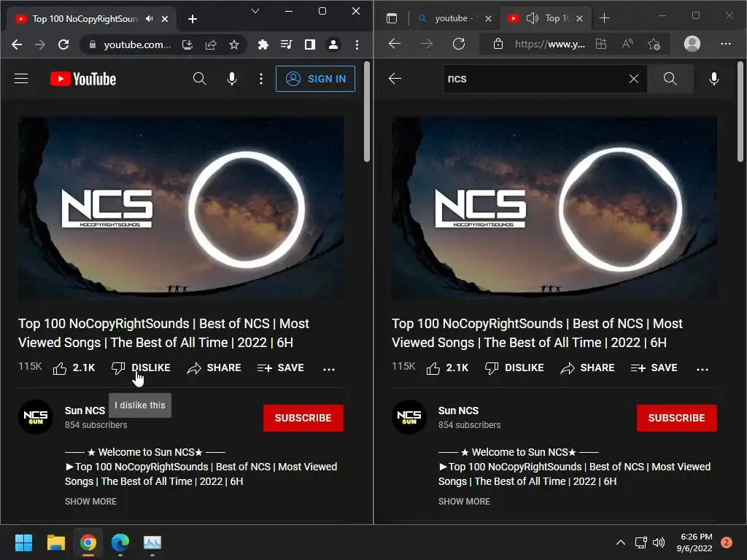
Task: Like the video in Chrome window
Action: (74, 368)
